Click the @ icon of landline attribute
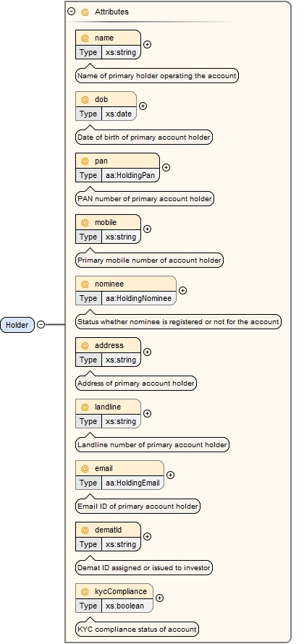 [85, 407]
